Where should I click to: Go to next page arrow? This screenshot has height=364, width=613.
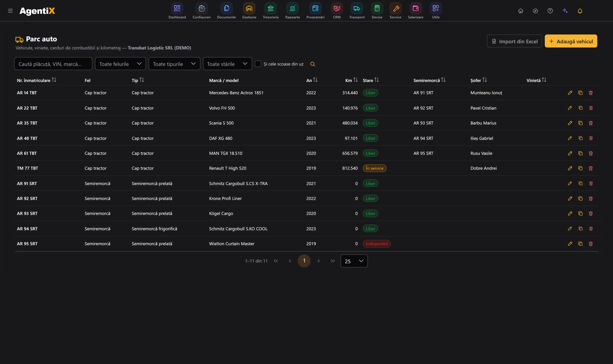(318, 261)
